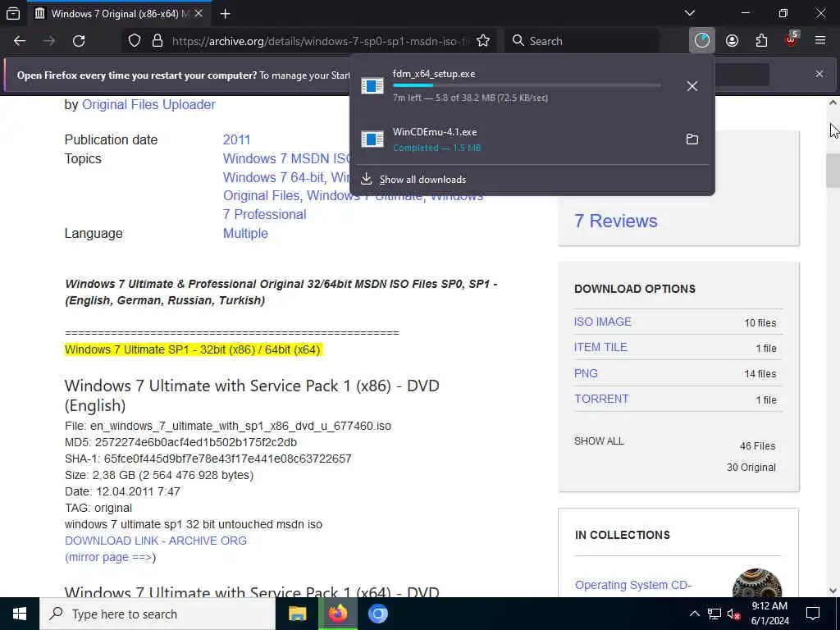Open the Operating System CD- collection link
Viewport: 840px width, 630px height.
(x=633, y=585)
